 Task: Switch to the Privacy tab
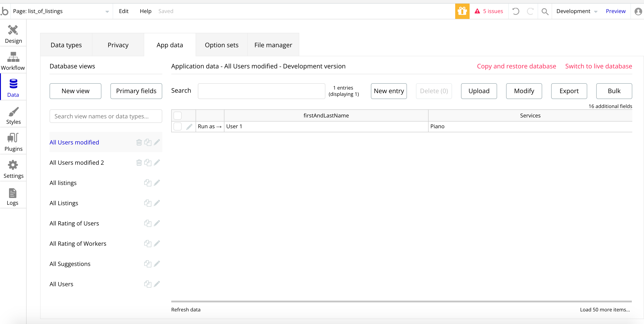pyautogui.click(x=118, y=45)
